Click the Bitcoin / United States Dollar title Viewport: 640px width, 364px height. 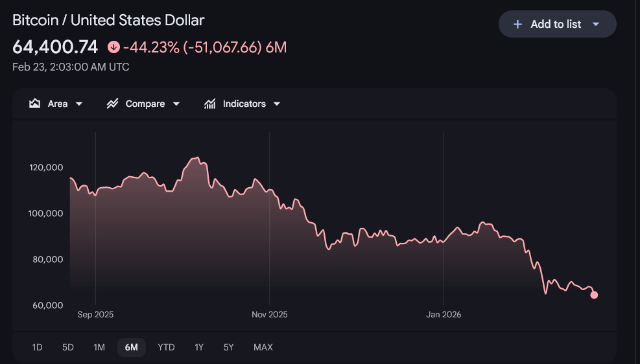coord(108,20)
